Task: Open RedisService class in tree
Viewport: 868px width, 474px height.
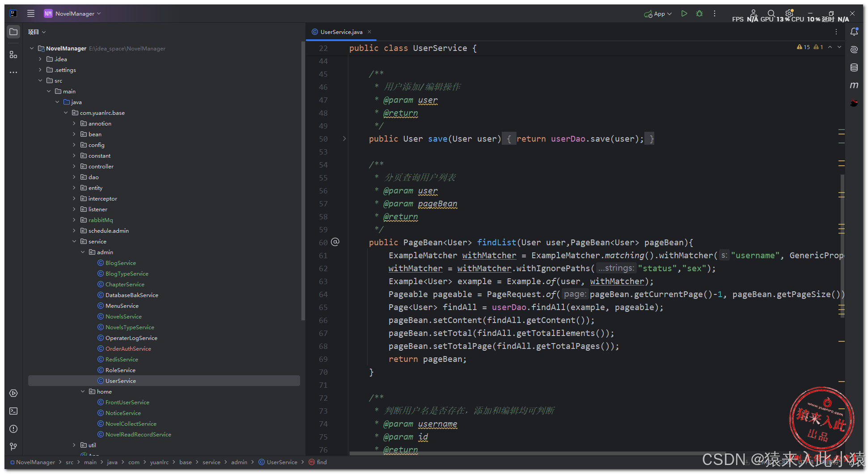Action: point(122,359)
